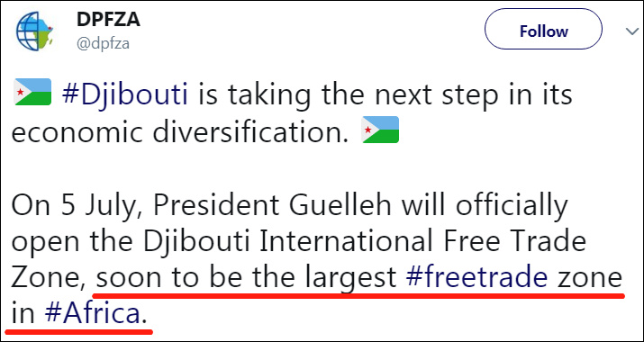Click the name 'President Guelleh'

273,204
